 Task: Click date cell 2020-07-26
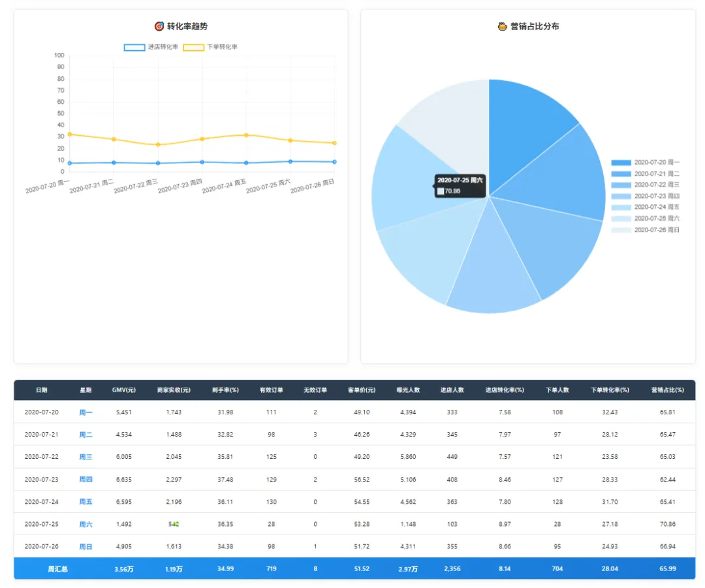pos(41,547)
